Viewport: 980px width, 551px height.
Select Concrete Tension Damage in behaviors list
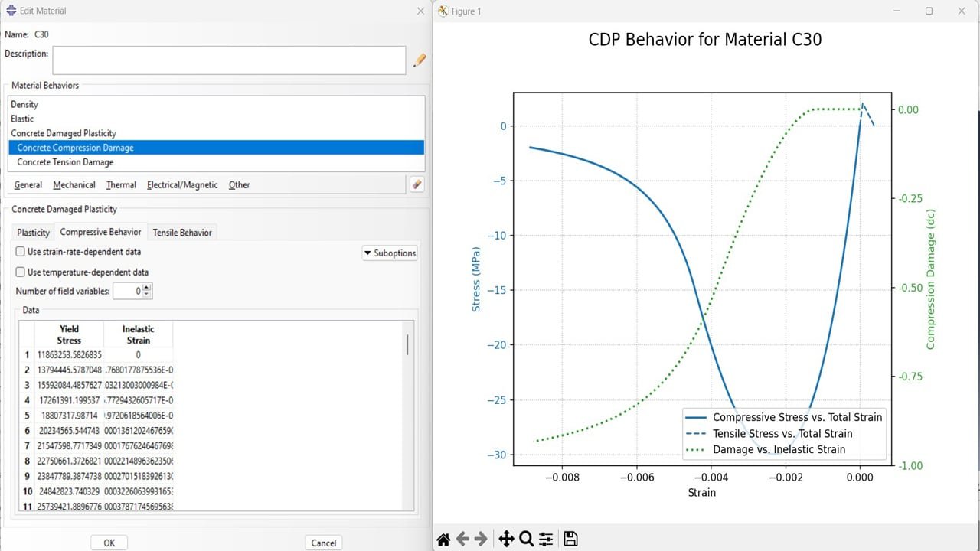click(x=65, y=162)
